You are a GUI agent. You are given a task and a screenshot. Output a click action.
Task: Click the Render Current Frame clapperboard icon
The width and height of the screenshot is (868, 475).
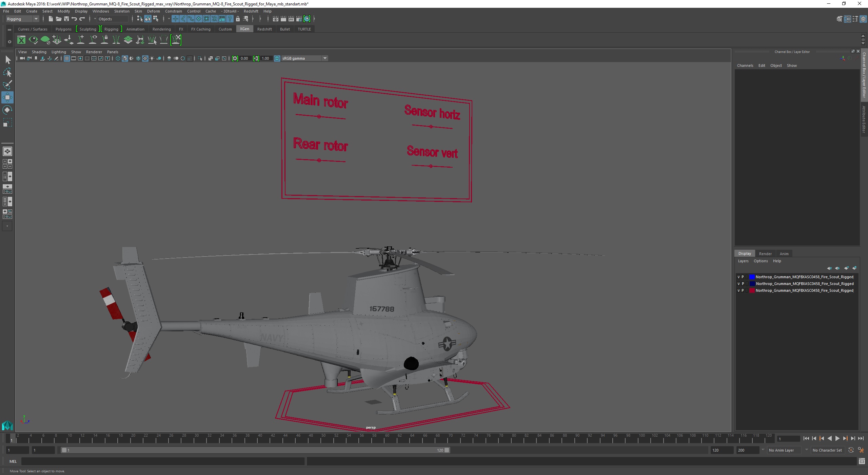[283, 19]
